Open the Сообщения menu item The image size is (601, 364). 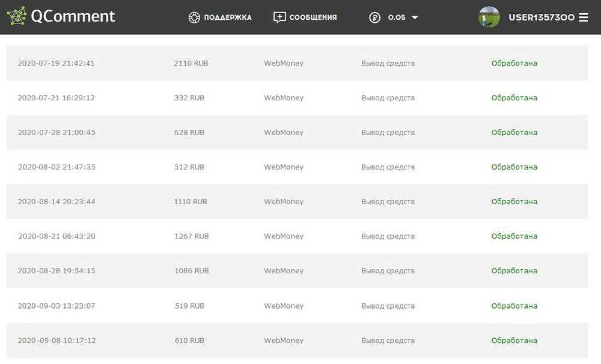tap(313, 17)
